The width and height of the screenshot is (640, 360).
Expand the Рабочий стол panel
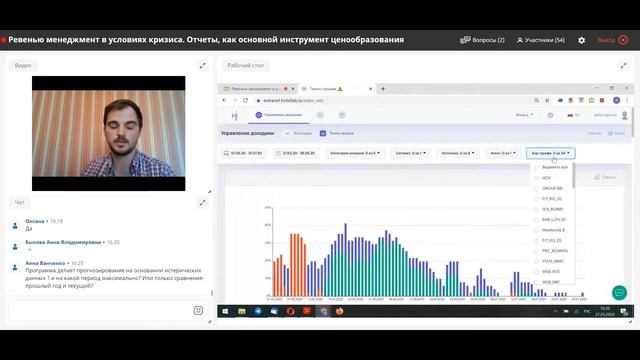[623, 65]
